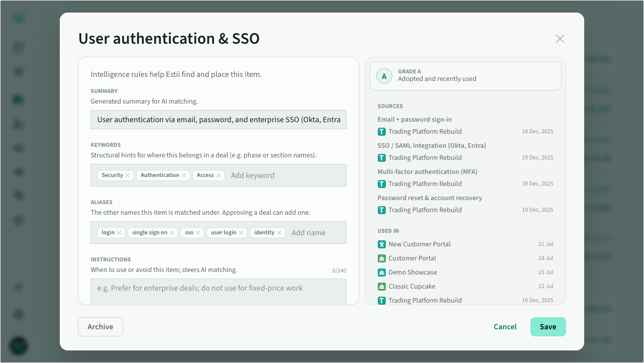Click the 12 Jul date
The height and width of the screenshot is (363, 644).
pyautogui.click(x=546, y=287)
